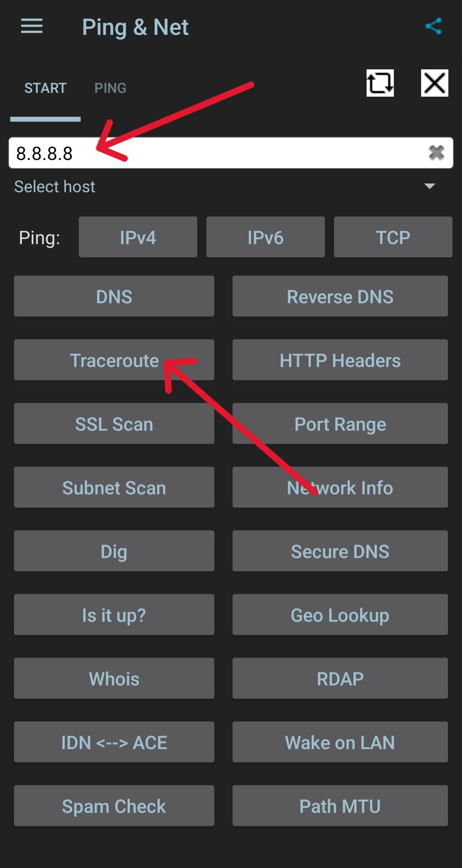Open the Geo Lookup tool
462x868 pixels.
(340, 615)
